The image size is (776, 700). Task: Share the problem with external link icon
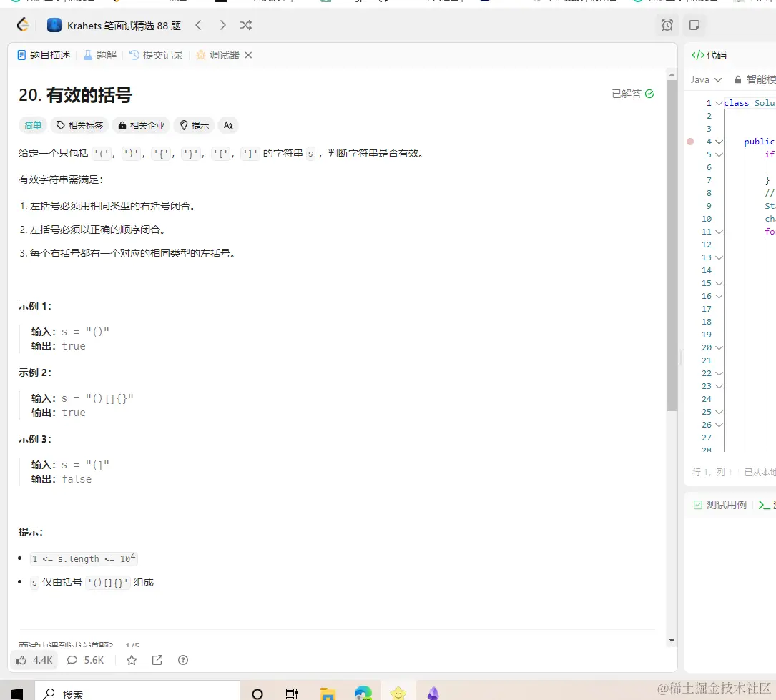157,660
